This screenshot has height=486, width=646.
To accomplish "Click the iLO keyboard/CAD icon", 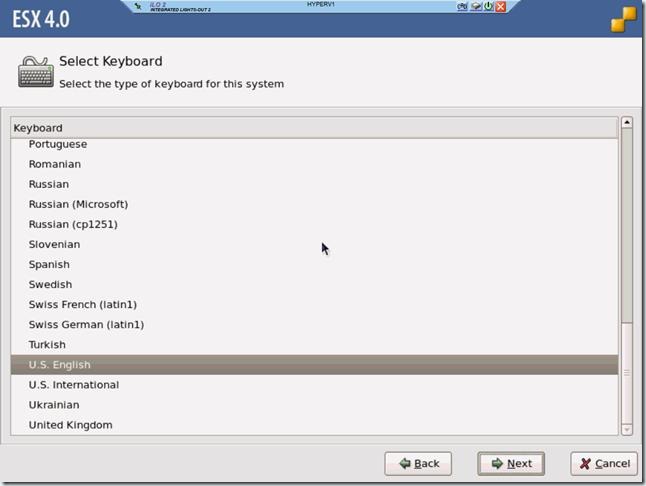I will (462, 6).
